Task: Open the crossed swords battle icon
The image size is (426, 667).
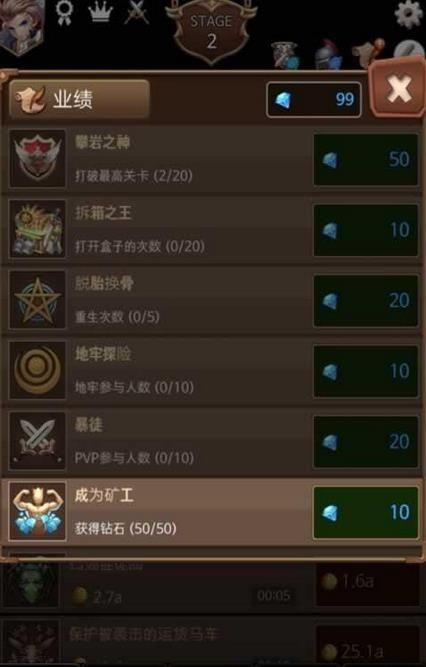Action: (x=137, y=12)
